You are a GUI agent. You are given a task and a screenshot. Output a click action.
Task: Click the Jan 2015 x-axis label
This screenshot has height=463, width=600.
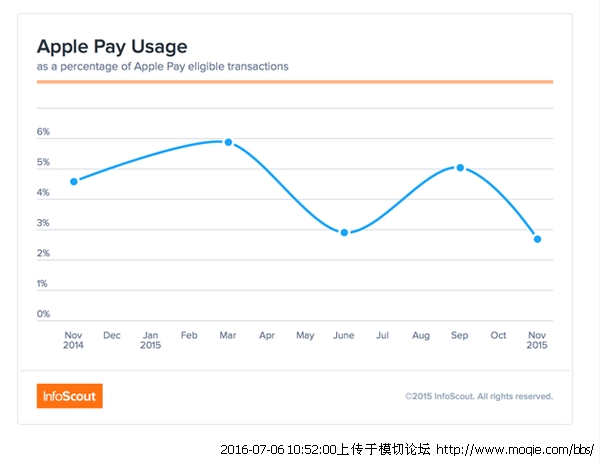[150, 340]
